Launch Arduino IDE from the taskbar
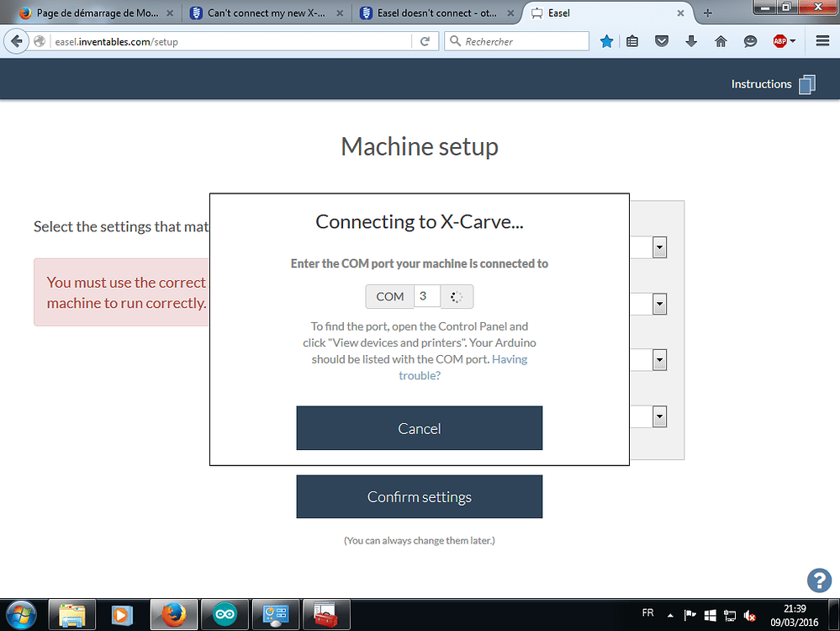Screen dimensions: 840x631 click(225, 615)
